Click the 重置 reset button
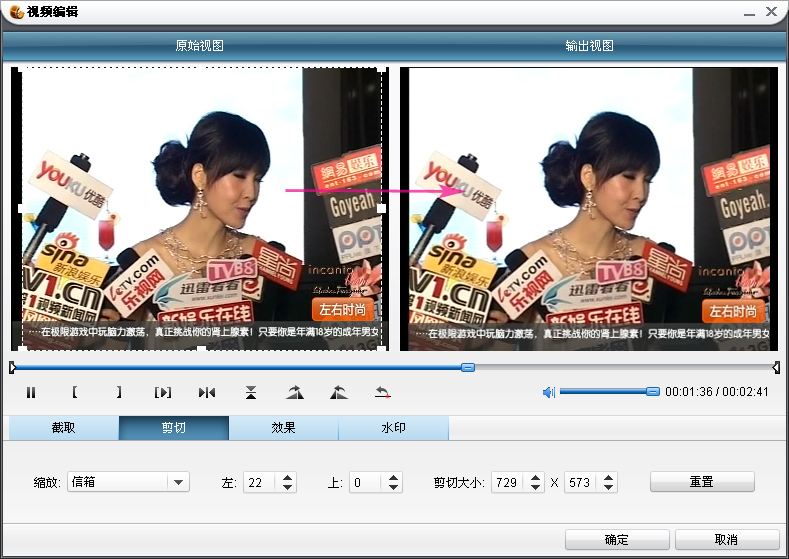Image resolution: width=789 pixels, height=559 pixels. click(702, 482)
